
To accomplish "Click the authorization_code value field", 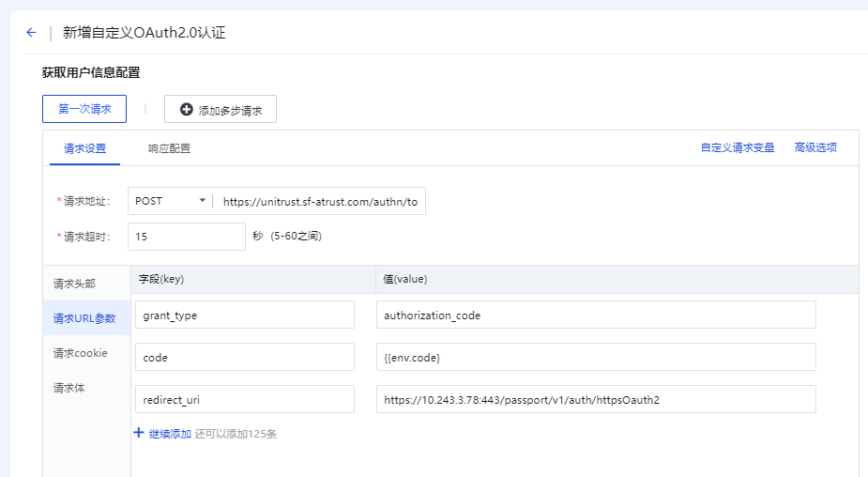I will (x=596, y=315).
